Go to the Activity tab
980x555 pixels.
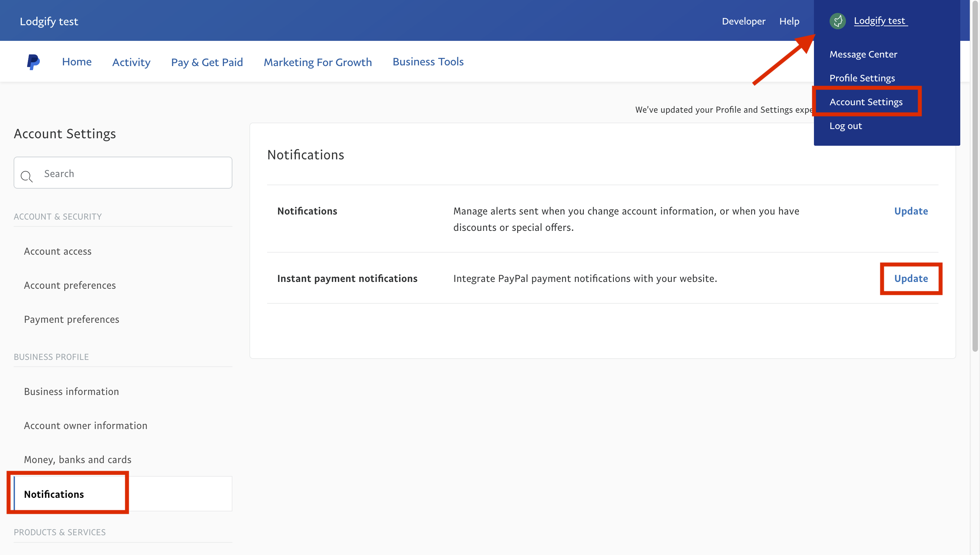coord(131,62)
